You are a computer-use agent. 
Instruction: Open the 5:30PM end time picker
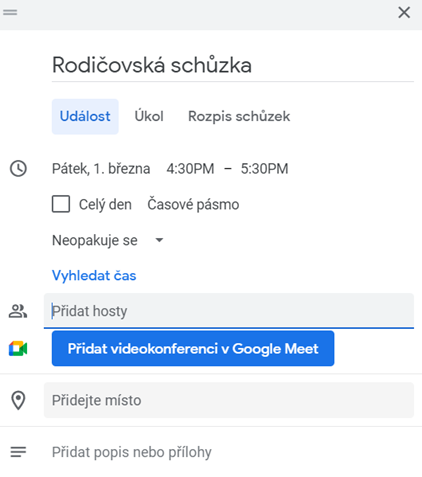[x=264, y=169]
